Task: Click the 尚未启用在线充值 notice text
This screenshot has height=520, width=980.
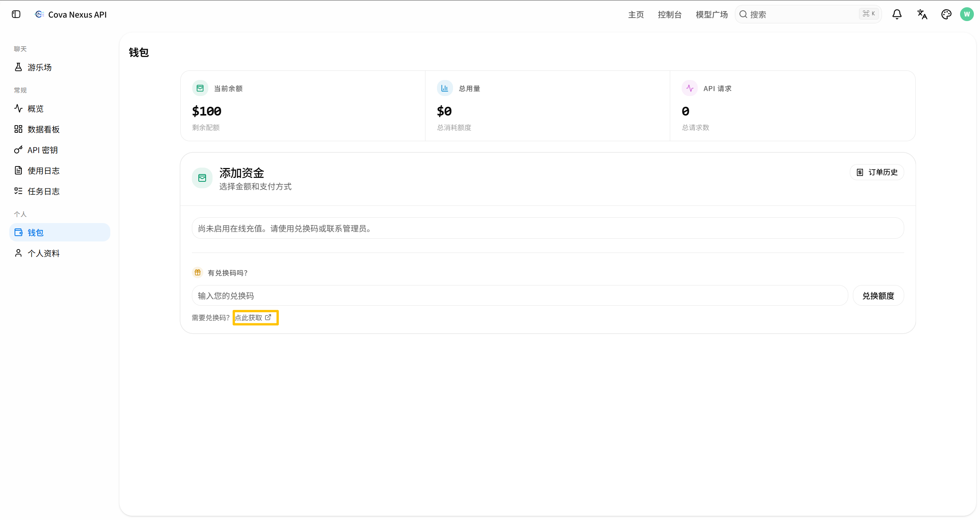Action: (284, 228)
